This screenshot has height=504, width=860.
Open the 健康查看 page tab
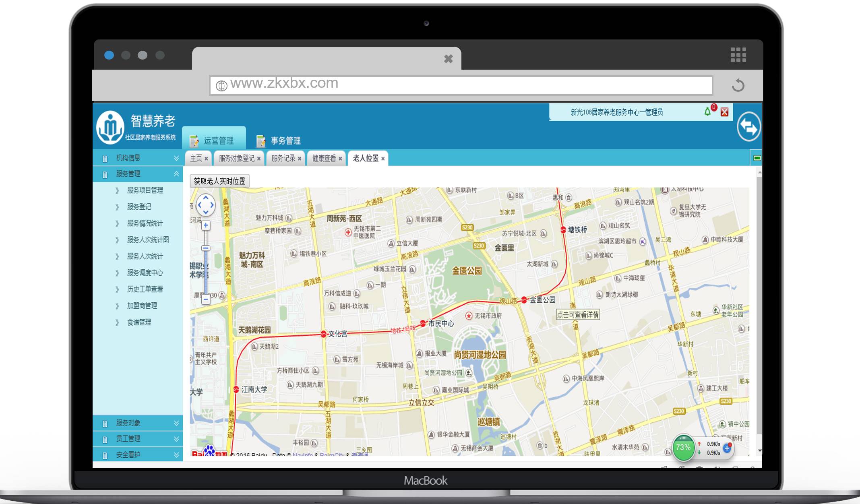(x=324, y=158)
